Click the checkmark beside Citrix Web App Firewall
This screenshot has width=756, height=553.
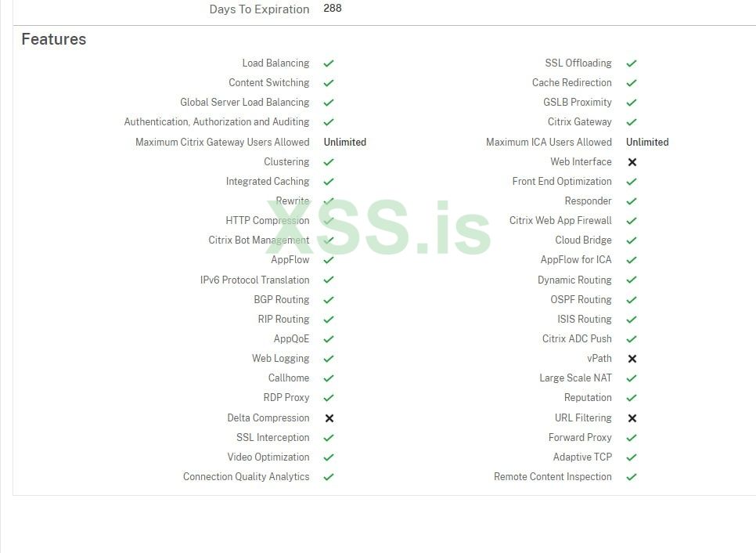pyautogui.click(x=632, y=221)
